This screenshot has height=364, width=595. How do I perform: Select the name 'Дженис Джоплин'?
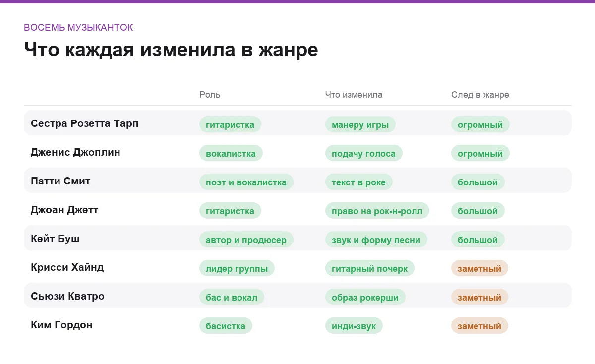pyautogui.click(x=75, y=152)
